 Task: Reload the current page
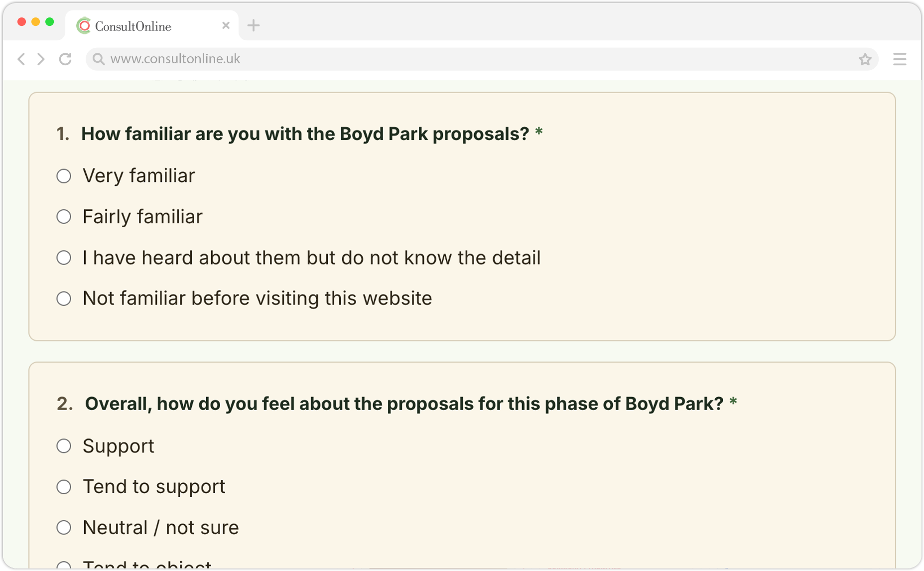coord(65,59)
